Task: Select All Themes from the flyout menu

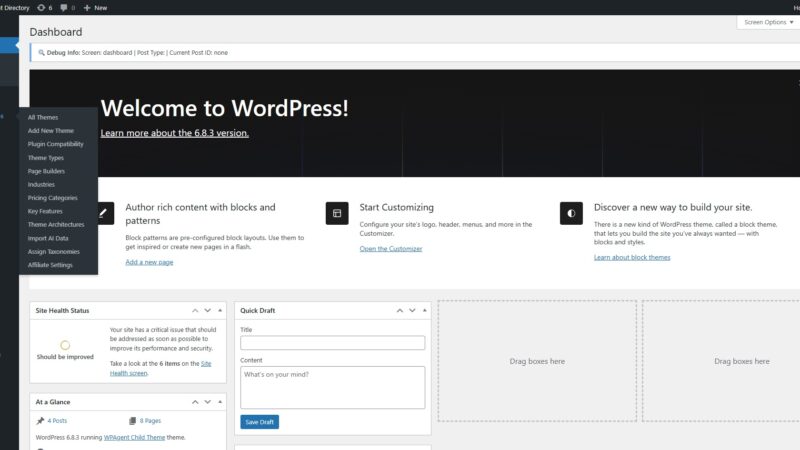Action: pyautogui.click(x=43, y=117)
